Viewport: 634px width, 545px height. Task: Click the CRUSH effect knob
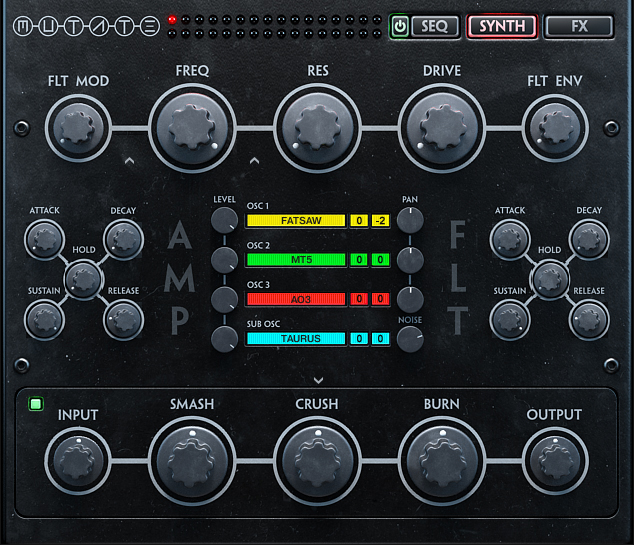pyautogui.click(x=316, y=460)
